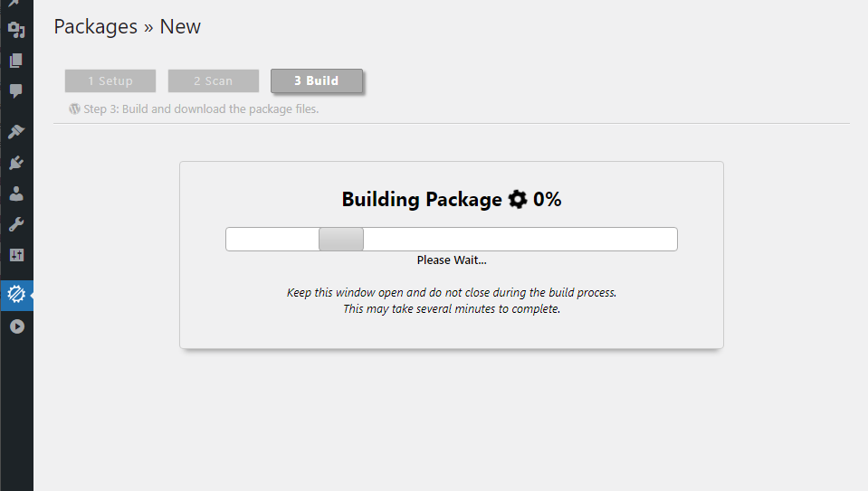The image size is (868, 491).
Task: Open the Tools wrench icon
Action: coord(16,224)
